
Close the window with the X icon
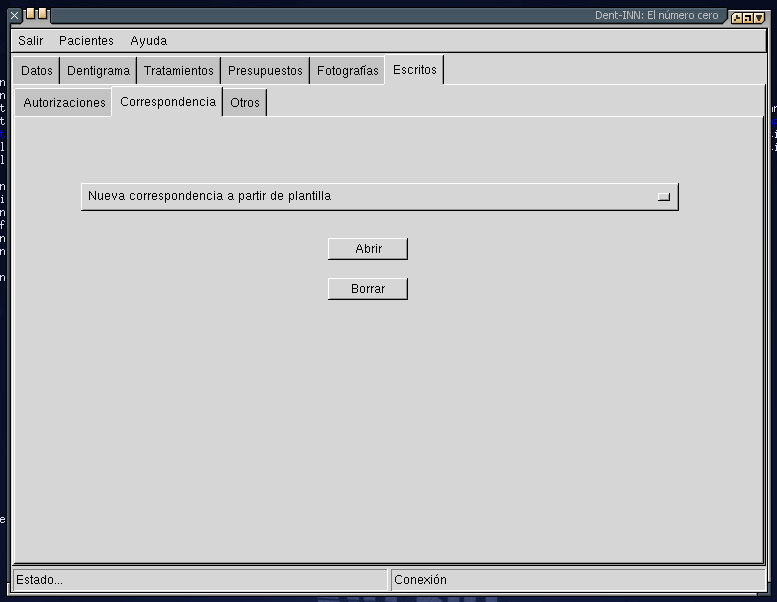pyautogui.click(x=14, y=16)
